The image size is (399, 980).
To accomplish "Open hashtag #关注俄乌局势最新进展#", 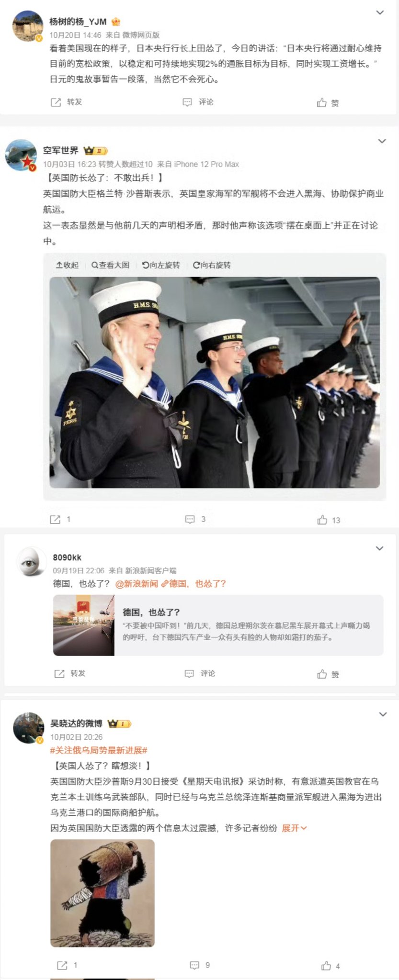I will [99, 750].
